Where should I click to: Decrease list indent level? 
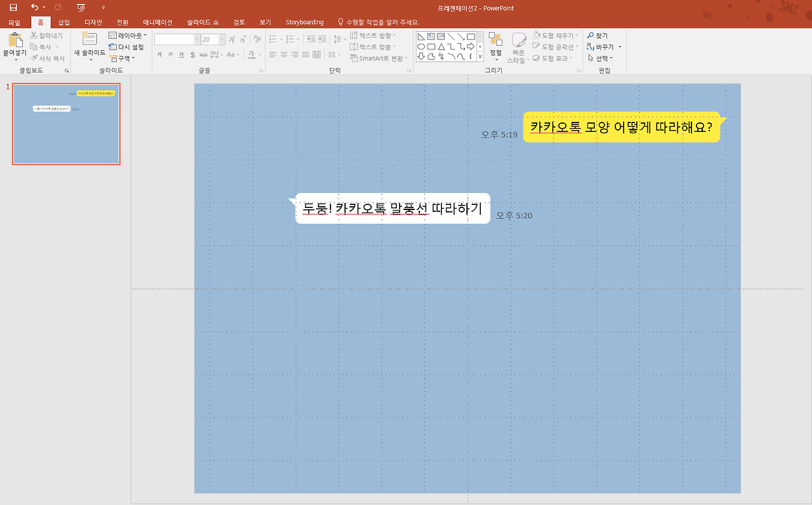pyautogui.click(x=310, y=39)
